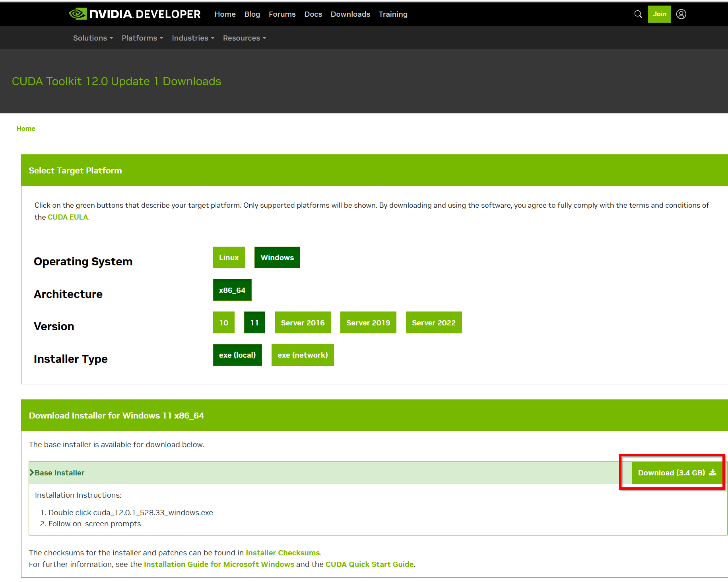This screenshot has height=582, width=728.
Task: Click CUDA Toolkit 12.0 Update 1 Downloads title
Action: [116, 81]
